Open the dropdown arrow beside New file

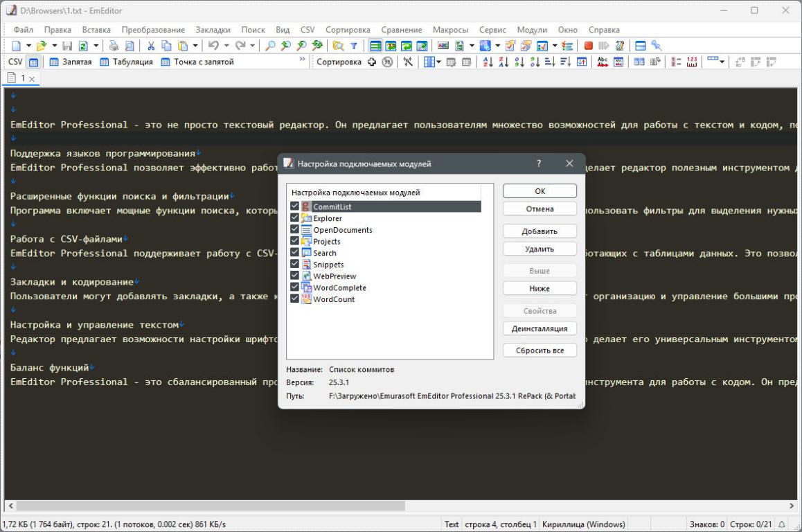click(28, 46)
